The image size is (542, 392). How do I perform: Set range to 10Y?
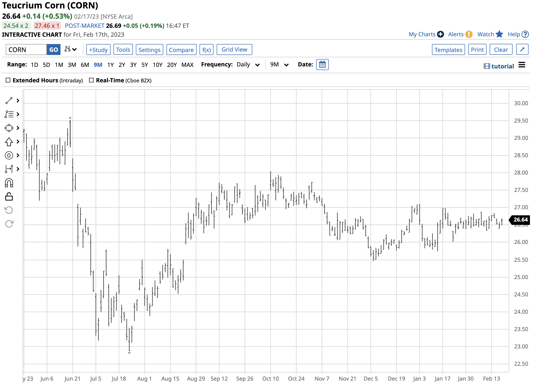(x=158, y=65)
